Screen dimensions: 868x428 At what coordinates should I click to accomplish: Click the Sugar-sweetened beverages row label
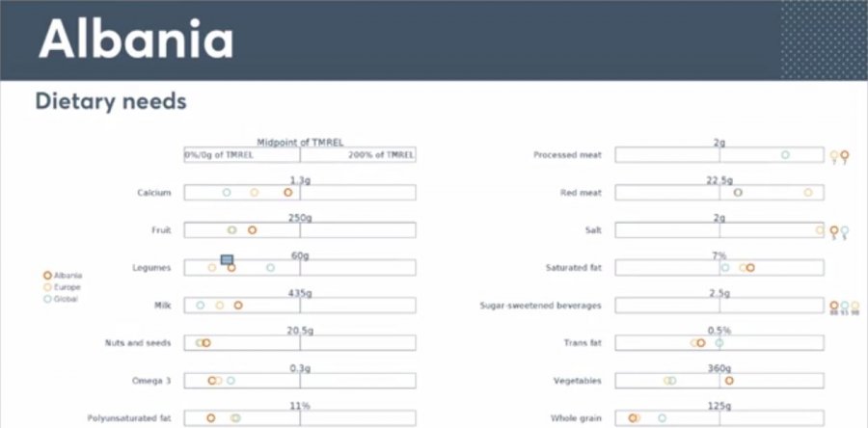540,306
